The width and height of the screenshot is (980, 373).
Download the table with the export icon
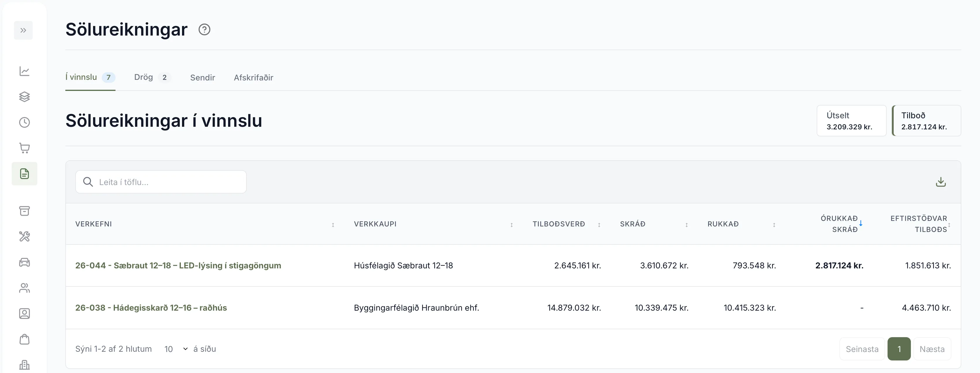tap(940, 182)
